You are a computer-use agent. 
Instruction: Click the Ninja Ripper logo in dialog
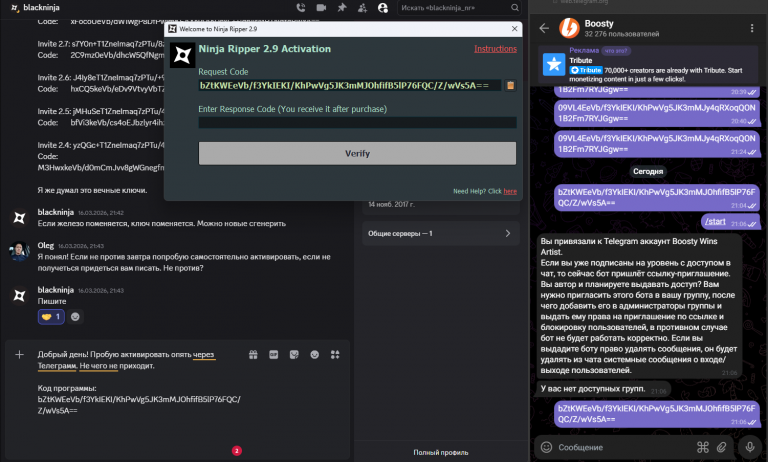click(x=182, y=55)
